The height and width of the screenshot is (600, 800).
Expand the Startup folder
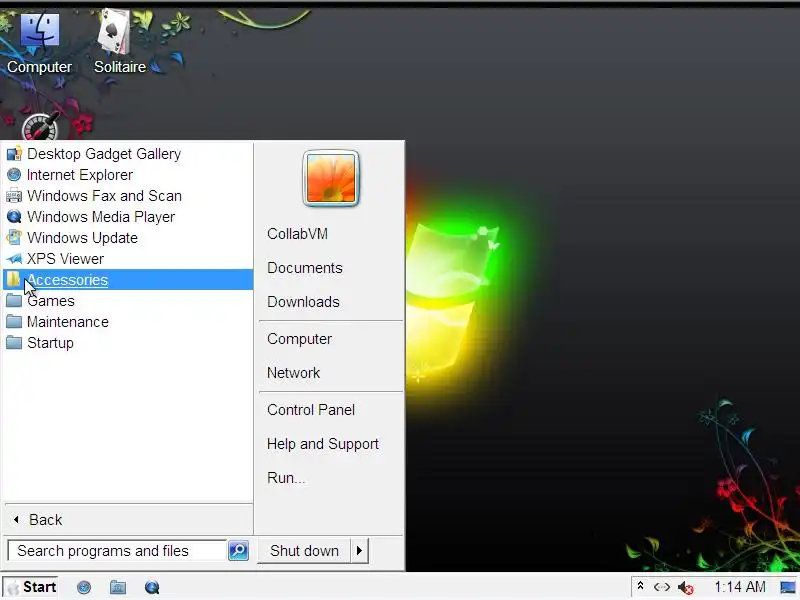click(x=128, y=342)
